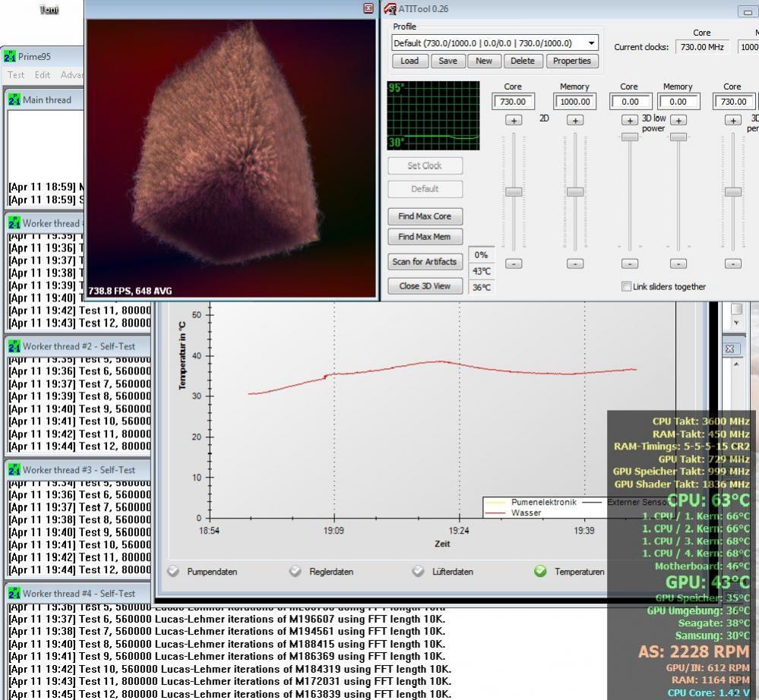
Task: Click the 2D Memory clock slider handle
Action: [x=575, y=192]
